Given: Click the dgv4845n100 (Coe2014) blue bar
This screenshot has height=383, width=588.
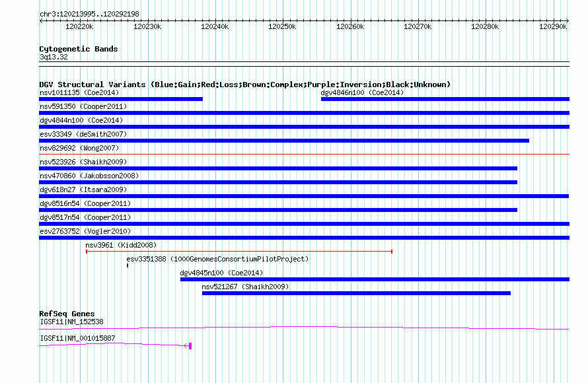Looking at the screenshot, I should click(x=375, y=279).
